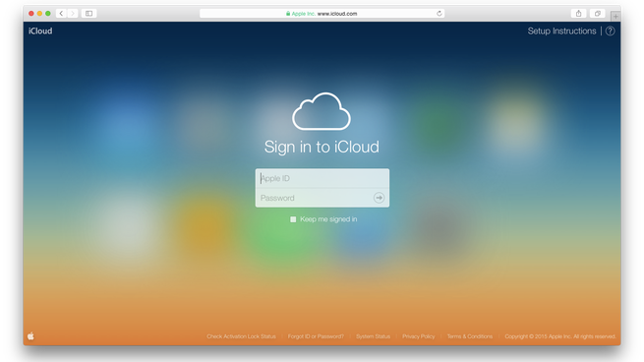This screenshot has height=362, width=644.
Task: Open a new tab with plus button
Action: (x=615, y=16)
